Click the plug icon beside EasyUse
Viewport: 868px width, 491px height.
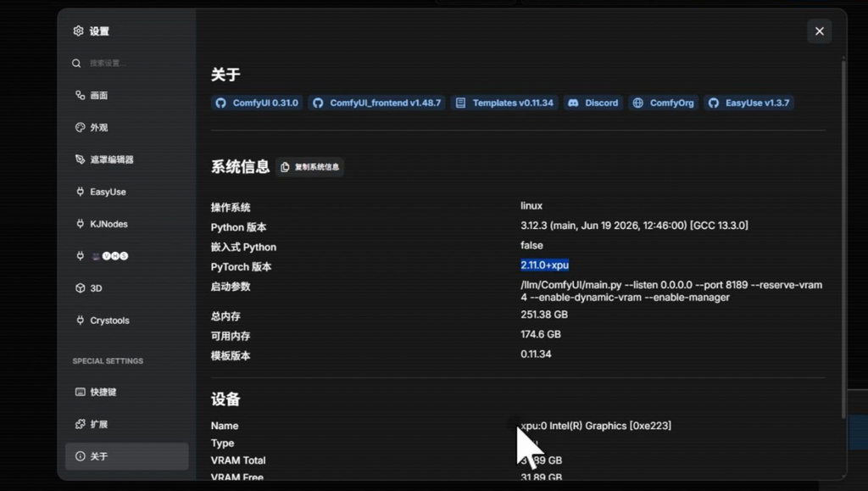pos(81,192)
